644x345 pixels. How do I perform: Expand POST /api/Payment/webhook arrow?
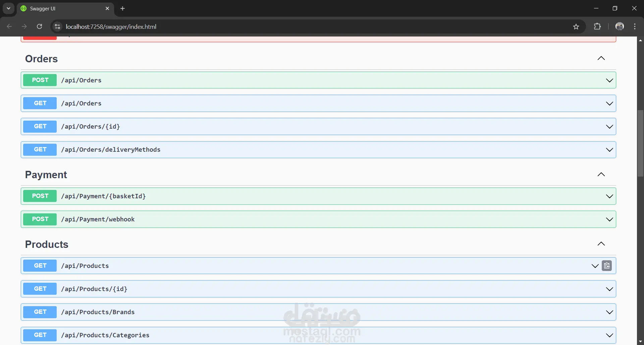click(609, 219)
